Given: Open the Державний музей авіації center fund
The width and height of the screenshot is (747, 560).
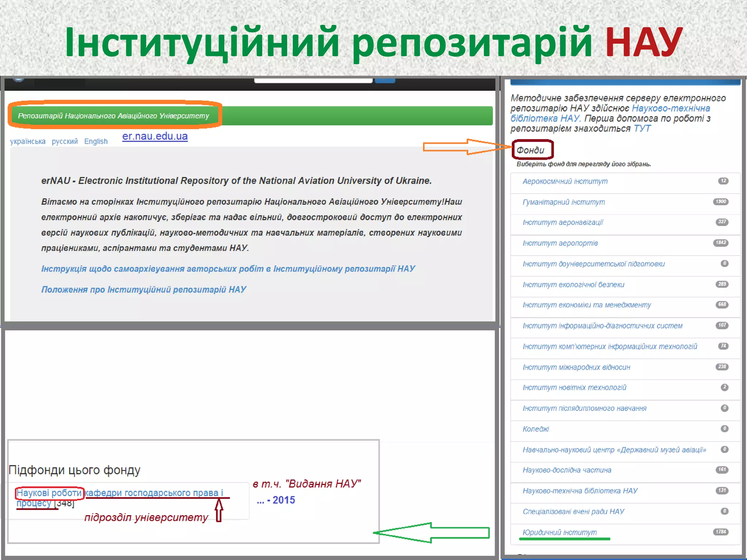Looking at the screenshot, I should coord(614,450).
